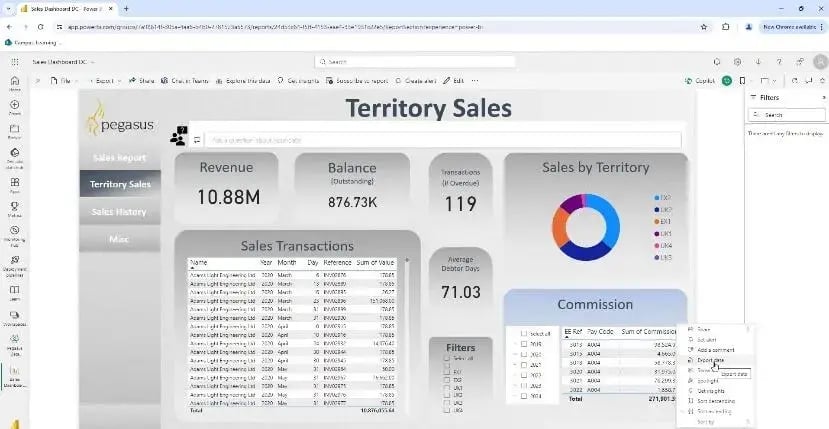Viewport: 829px width, 429px height.
Task: Open more options ellipsis in the report toolbar
Action: [x=475, y=81]
